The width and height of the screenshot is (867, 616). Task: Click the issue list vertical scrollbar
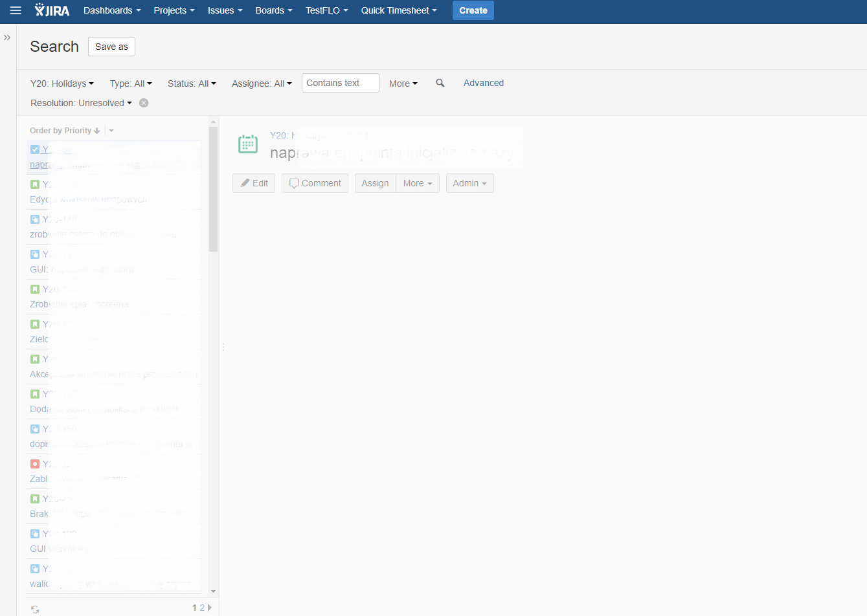pyautogui.click(x=213, y=189)
